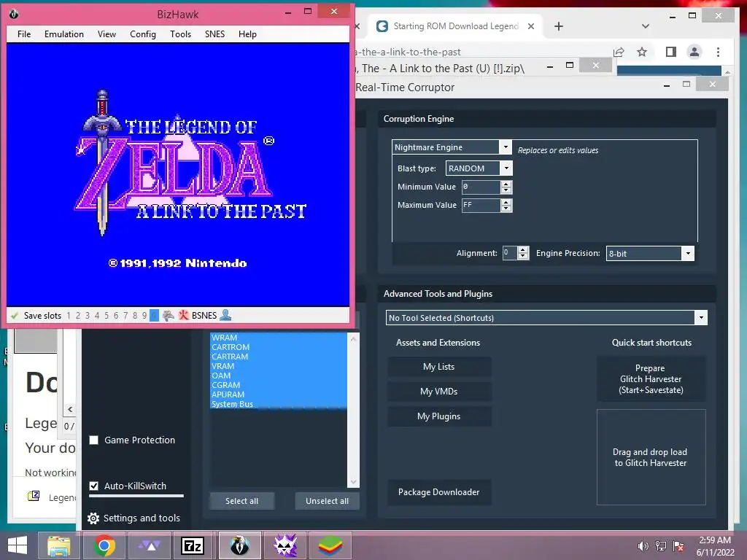Click the Chrome tab's site favicon
This screenshot has height=560, width=747.
click(x=382, y=26)
